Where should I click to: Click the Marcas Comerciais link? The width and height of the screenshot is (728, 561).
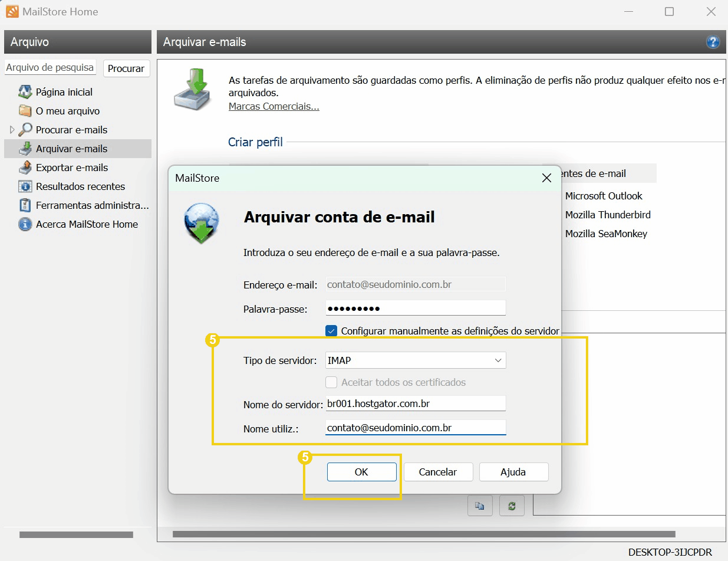(274, 106)
